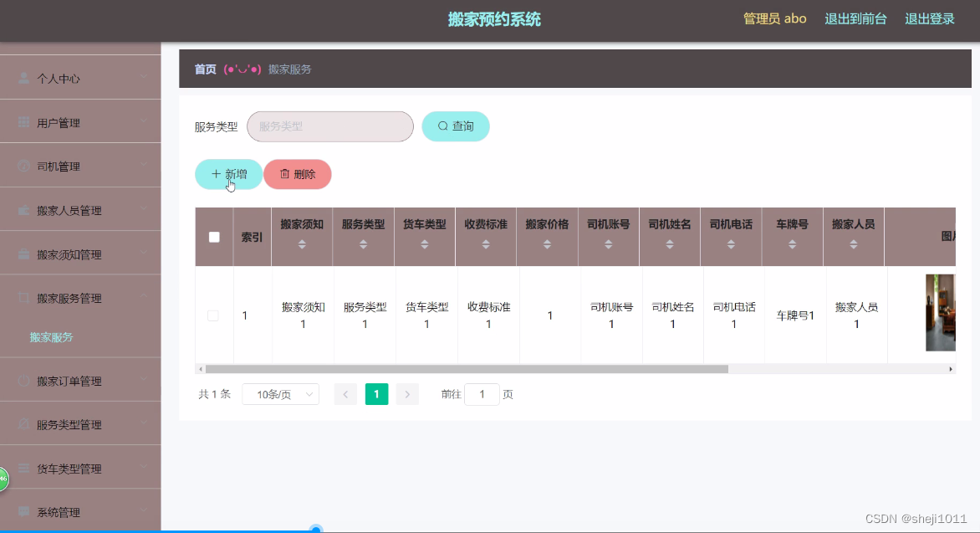Open the 10条/页 page size dropdown
The width and height of the screenshot is (980, 533).
pyautogui.click(x=280, y=393)
